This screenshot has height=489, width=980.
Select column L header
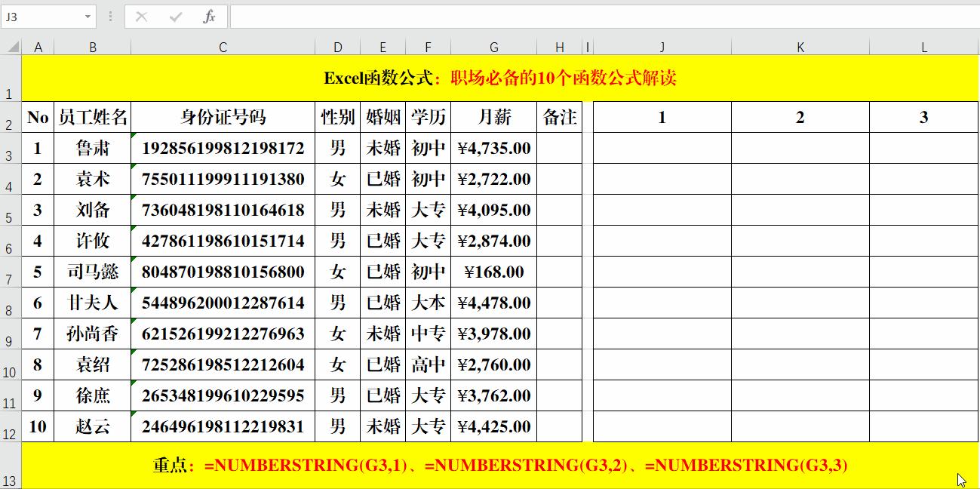point(923,46)
